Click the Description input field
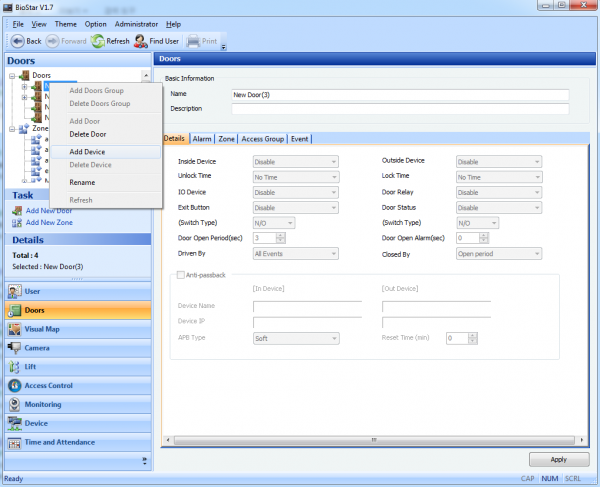 (x=399, y=108)
